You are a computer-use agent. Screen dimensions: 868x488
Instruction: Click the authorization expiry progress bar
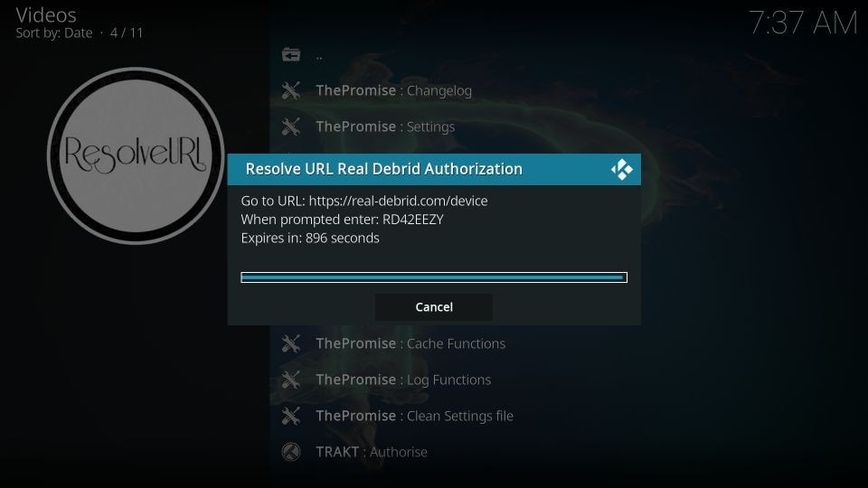tap(433, 277)
